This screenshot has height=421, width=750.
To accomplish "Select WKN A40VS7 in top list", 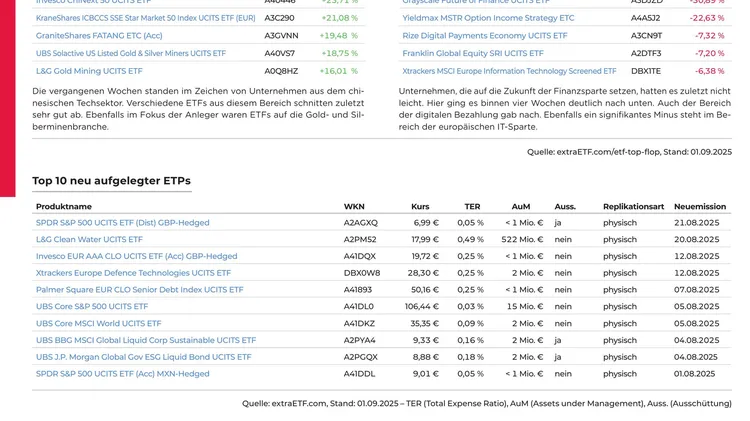I will pos(279,54).
